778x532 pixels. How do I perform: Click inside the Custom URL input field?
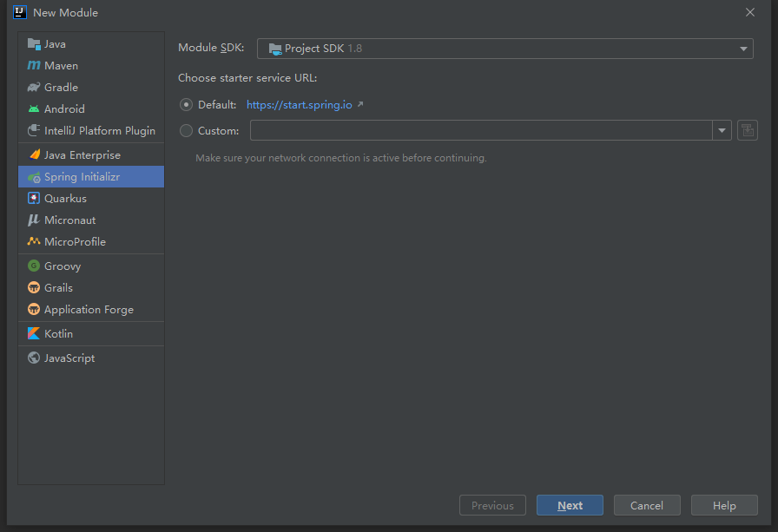(478, 130)
